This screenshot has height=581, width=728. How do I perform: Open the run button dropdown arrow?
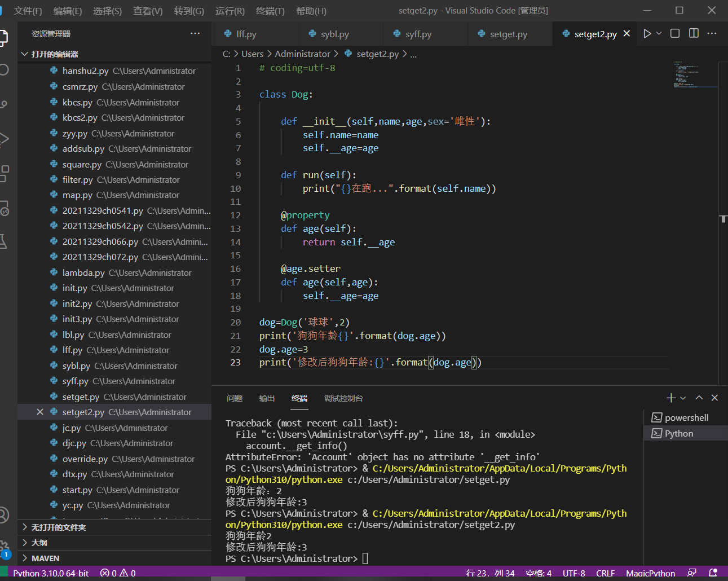tap(659, 34)
